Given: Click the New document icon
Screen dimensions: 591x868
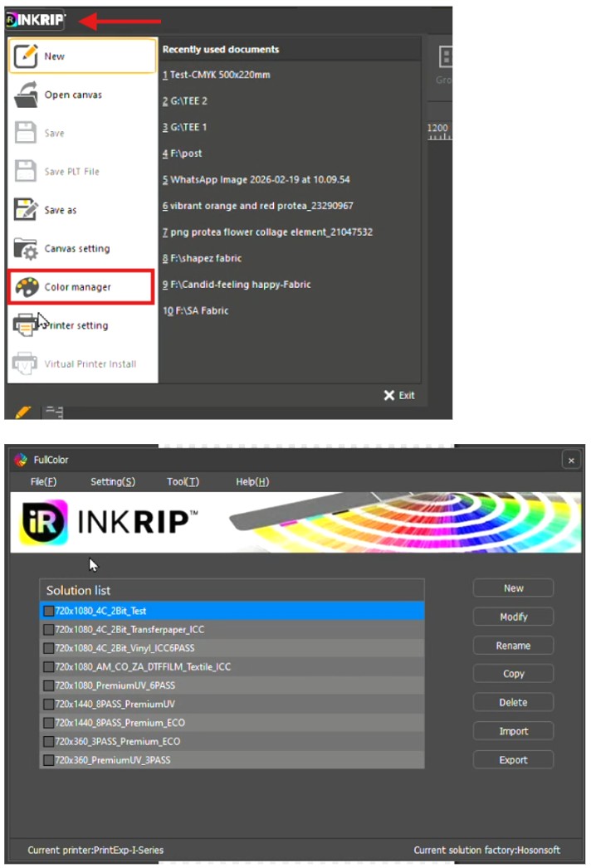Looking at the screenshot, I should tap(26, 56).
